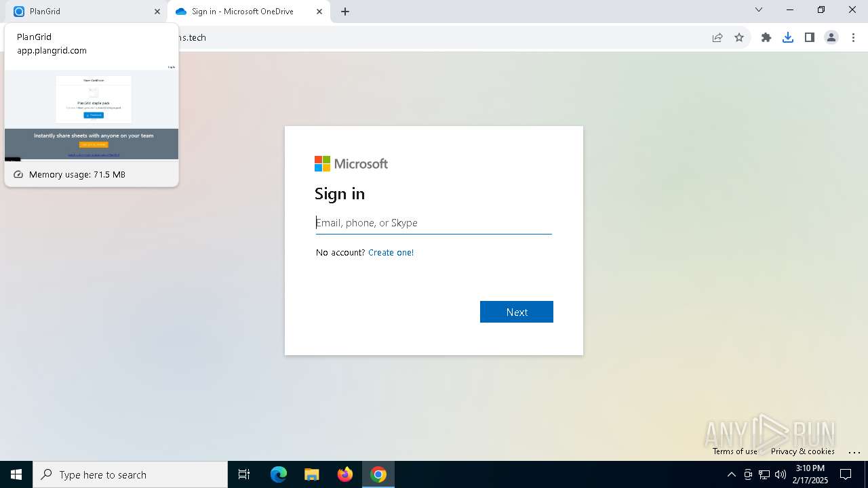Click the volume speaker icon
The height and width of the screenshot is (488, 868).
pyautogui.click(x=781, y=474)
